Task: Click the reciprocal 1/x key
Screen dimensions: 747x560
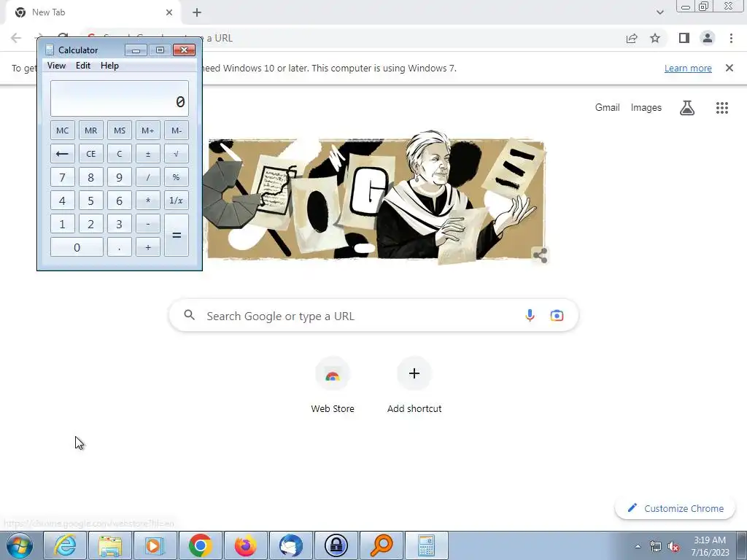Action: coord(177,201)
